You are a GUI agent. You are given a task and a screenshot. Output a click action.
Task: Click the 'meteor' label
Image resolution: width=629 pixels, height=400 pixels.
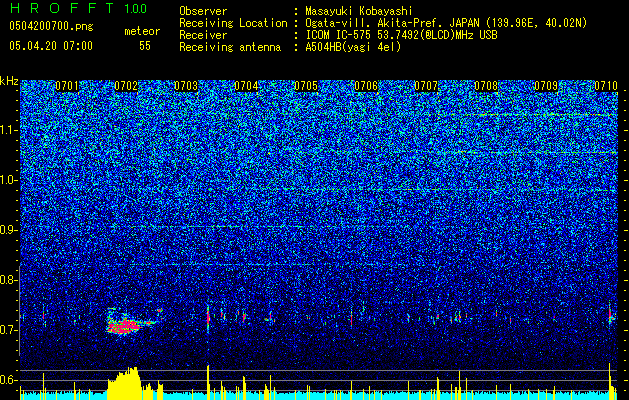[x=142, y=31]
